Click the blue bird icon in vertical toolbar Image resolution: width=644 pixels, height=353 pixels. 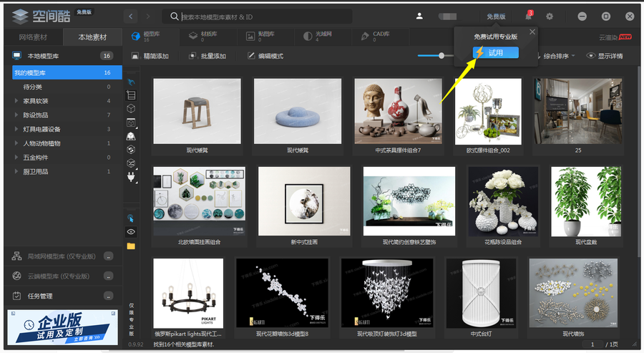coord(131,82)
